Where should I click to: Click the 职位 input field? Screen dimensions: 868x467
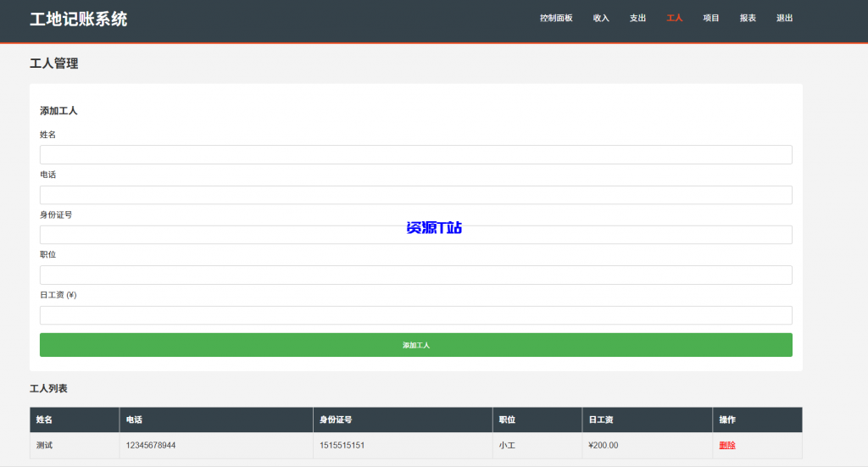pyautogui.click(x=415, y=275)
